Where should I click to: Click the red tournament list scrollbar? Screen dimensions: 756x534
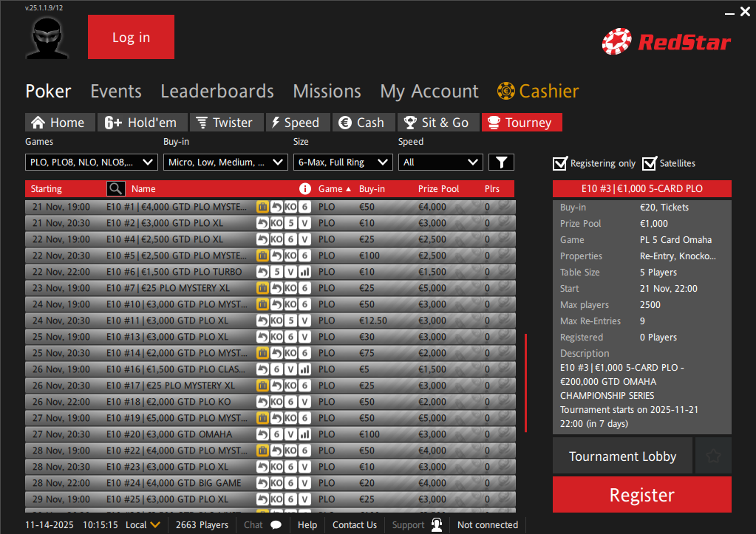[x=525, y=383]
